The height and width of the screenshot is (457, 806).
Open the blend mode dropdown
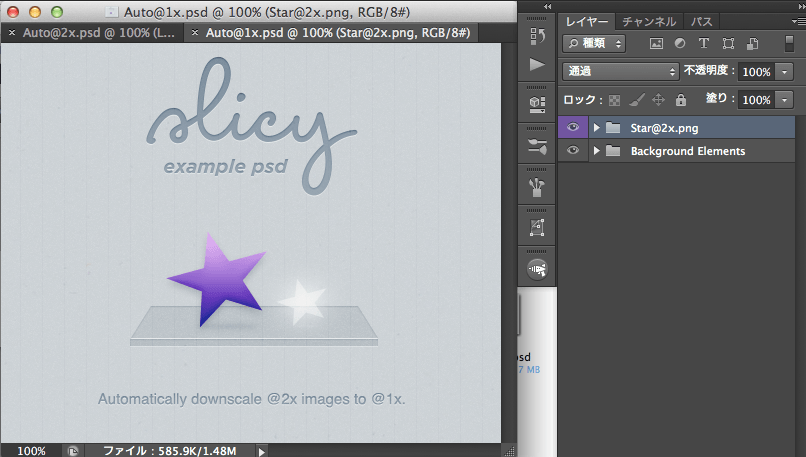coord(621,72)
